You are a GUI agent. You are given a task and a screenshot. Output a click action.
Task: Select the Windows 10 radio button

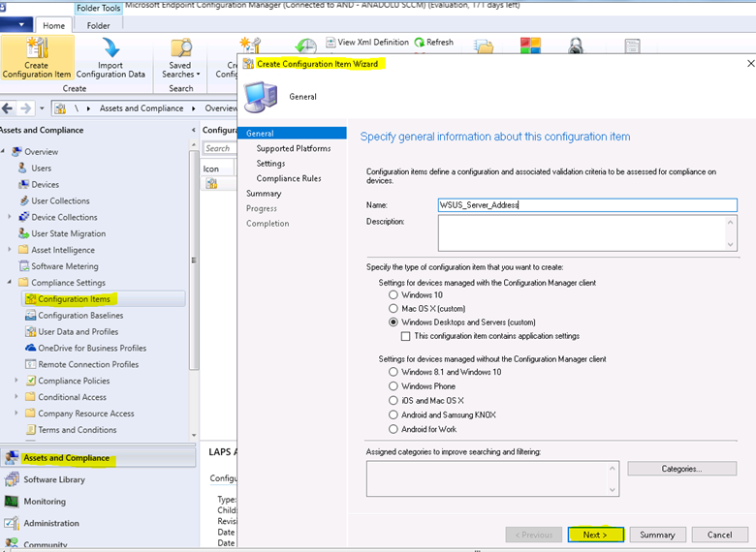394,294
